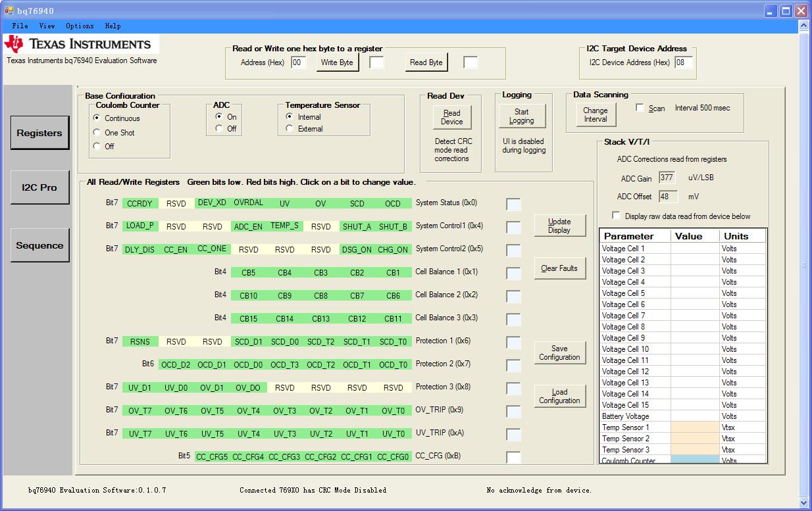The image size is (812, 511).
Task: Clear Faults button click
Action: coord(559,268)
